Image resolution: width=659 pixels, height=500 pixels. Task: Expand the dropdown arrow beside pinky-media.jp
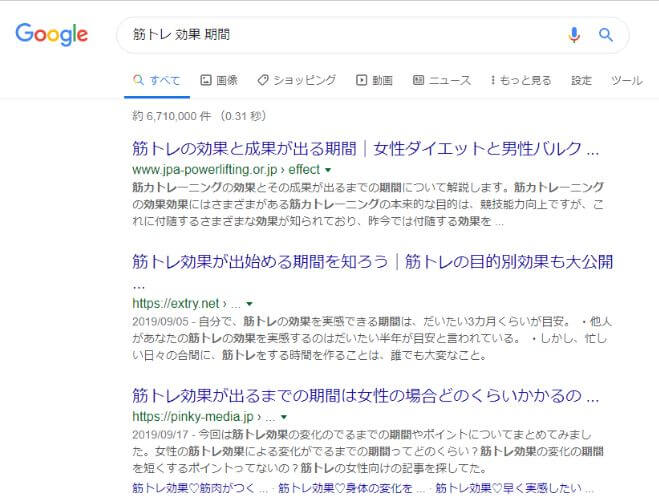point(284,417)
